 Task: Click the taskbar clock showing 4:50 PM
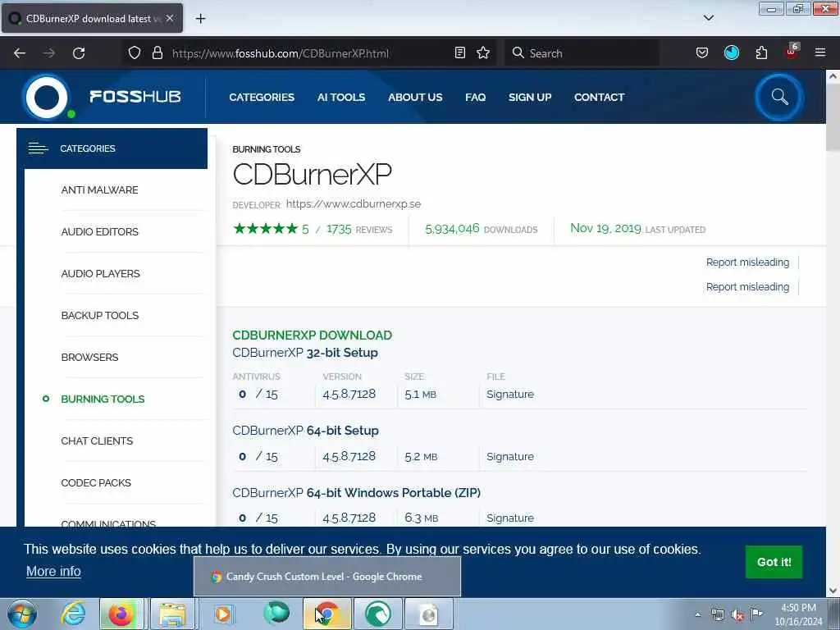pyautogui.click(x=798, y=614)
